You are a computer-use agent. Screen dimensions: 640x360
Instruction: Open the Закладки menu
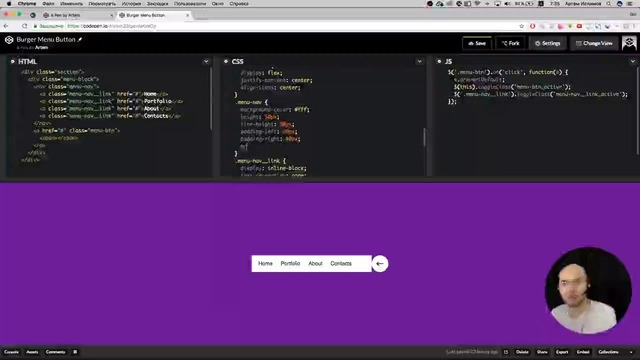[158, 3]
